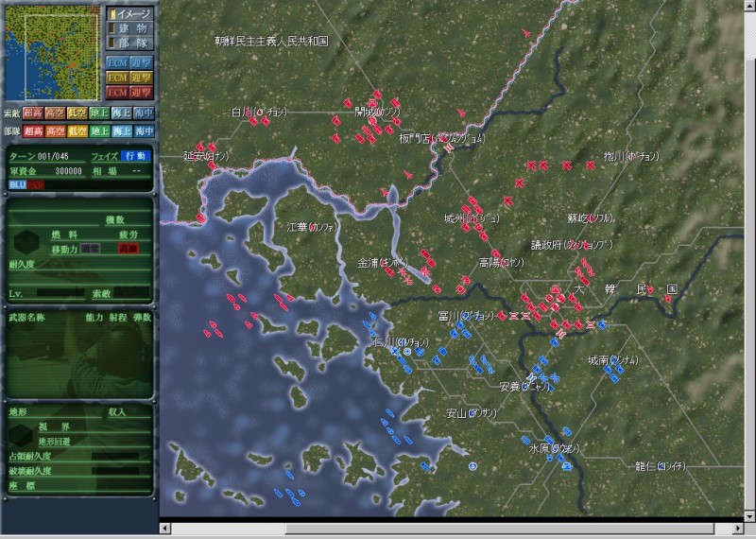Select the blue anchor port icon south of 安山

[x=473, y=466]
